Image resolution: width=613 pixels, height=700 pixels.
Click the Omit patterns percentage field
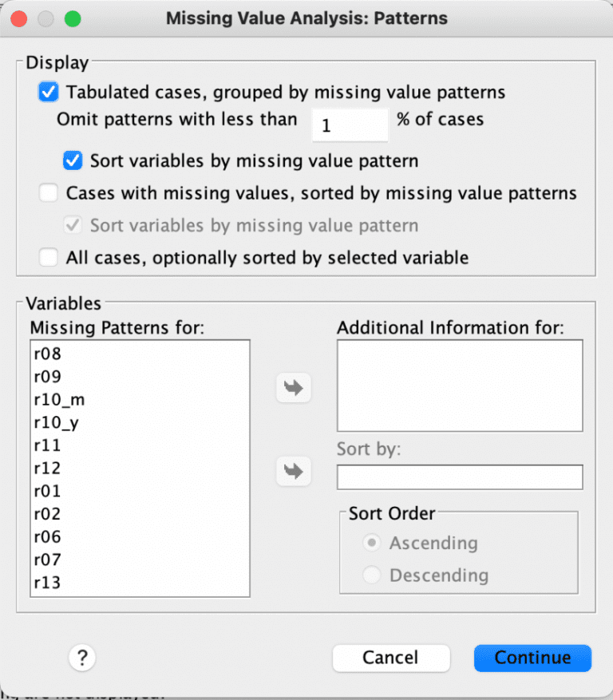pos(349,125)
